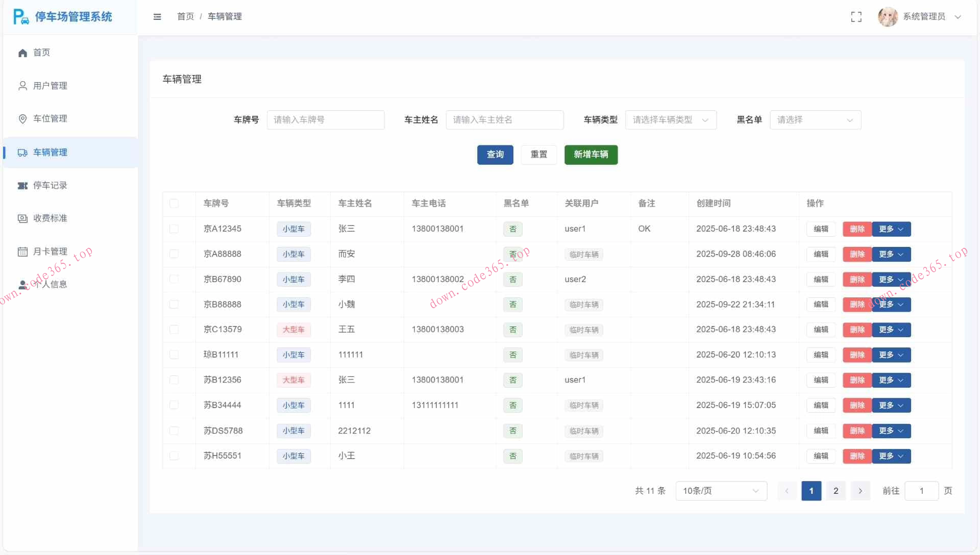
Task: Go to 首页 in the breadcrumb
Action: 185,17
